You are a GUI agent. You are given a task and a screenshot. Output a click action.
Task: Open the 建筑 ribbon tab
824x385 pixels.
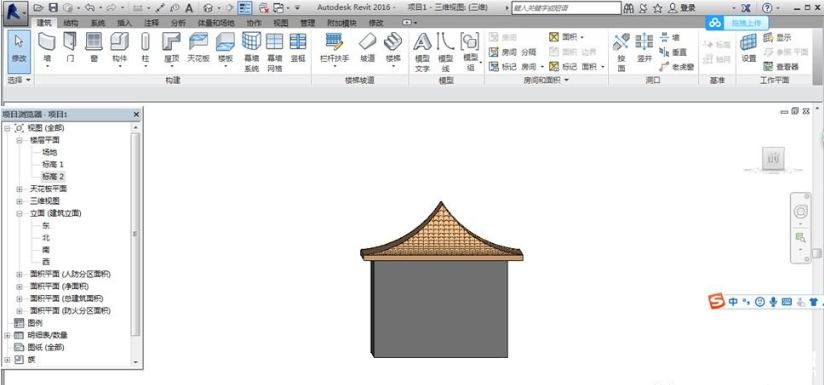(45, 23)
